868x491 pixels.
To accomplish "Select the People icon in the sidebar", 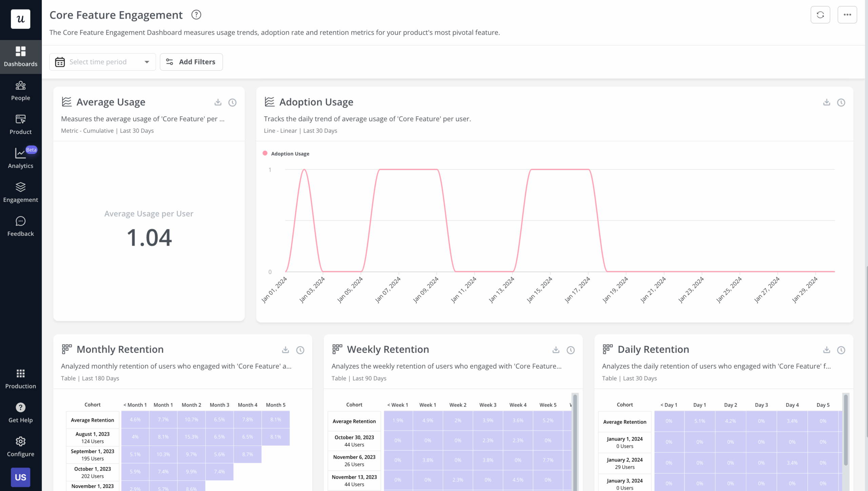I will click(20, 90).
